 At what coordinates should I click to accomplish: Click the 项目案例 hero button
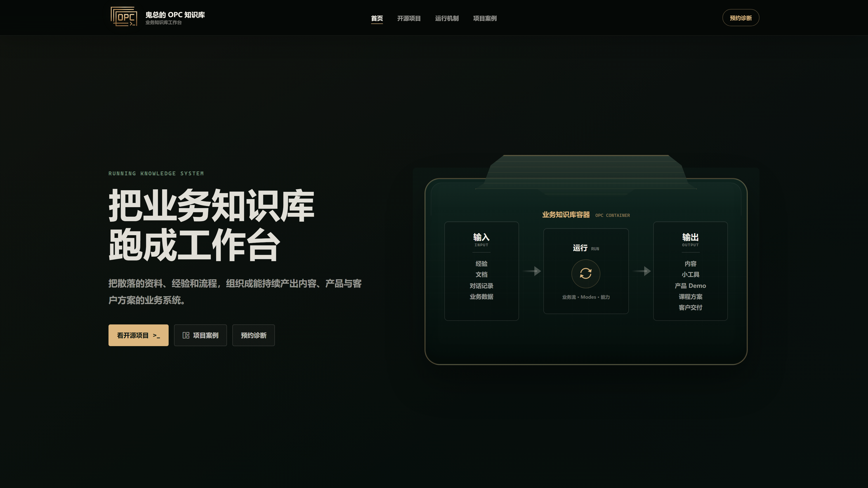click(200, 335)
